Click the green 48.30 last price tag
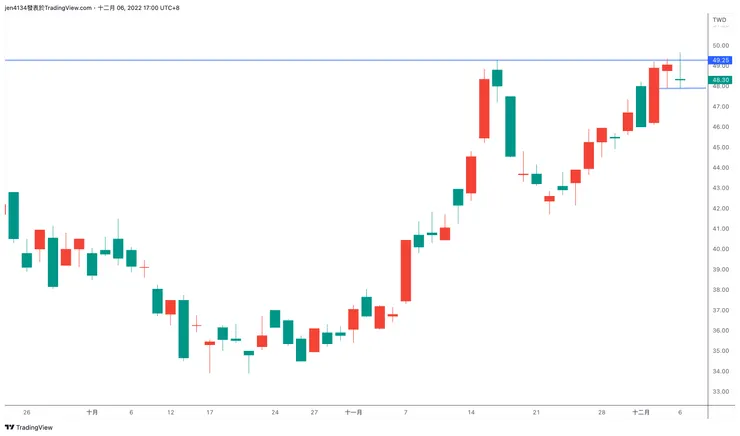Screen dimensions: 740x436 721,80
